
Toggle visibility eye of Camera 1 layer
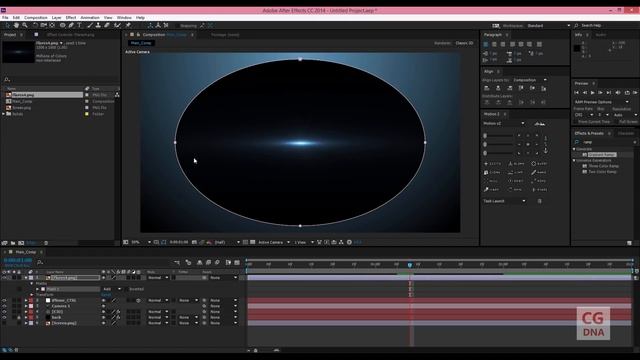(4, 306)
